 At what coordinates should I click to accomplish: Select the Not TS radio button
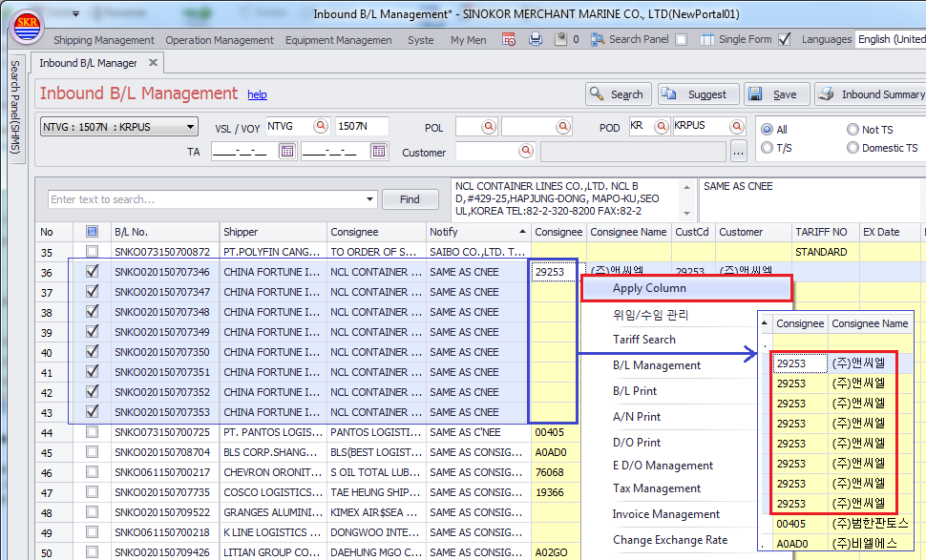tap(853, 130)
